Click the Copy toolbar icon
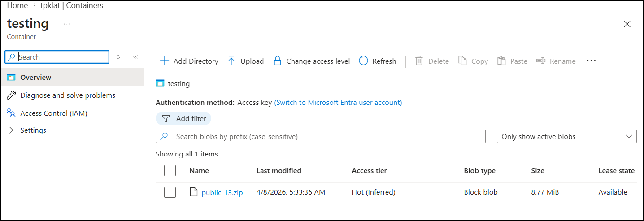This screenshot has height=221, width=644. click(x=462, y=61)
